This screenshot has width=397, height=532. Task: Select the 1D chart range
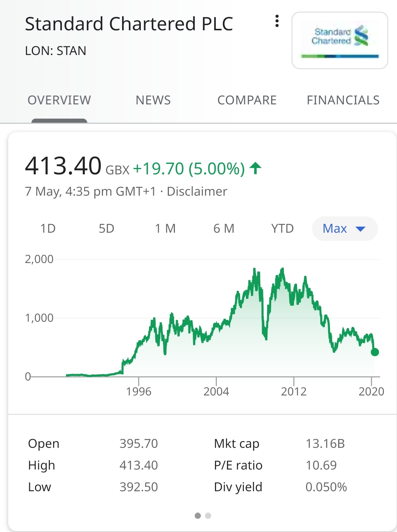point(48,229)
